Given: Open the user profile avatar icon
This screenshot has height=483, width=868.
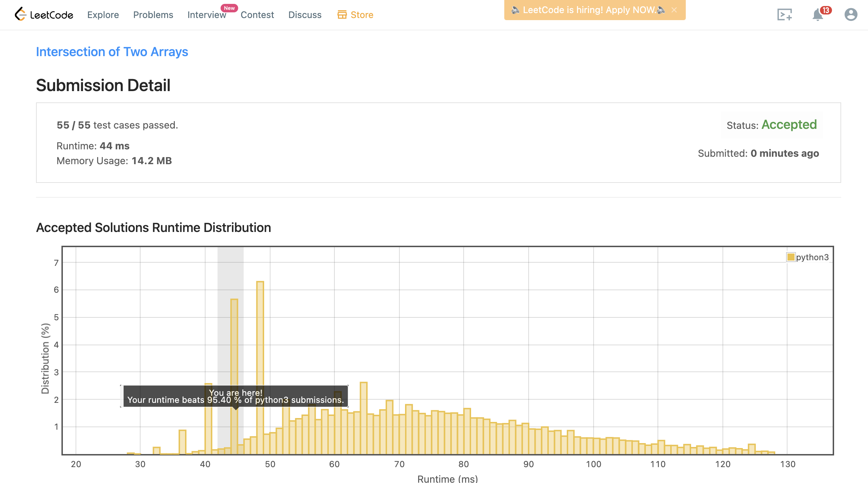Looking at the screenshot, I should 851,14.
